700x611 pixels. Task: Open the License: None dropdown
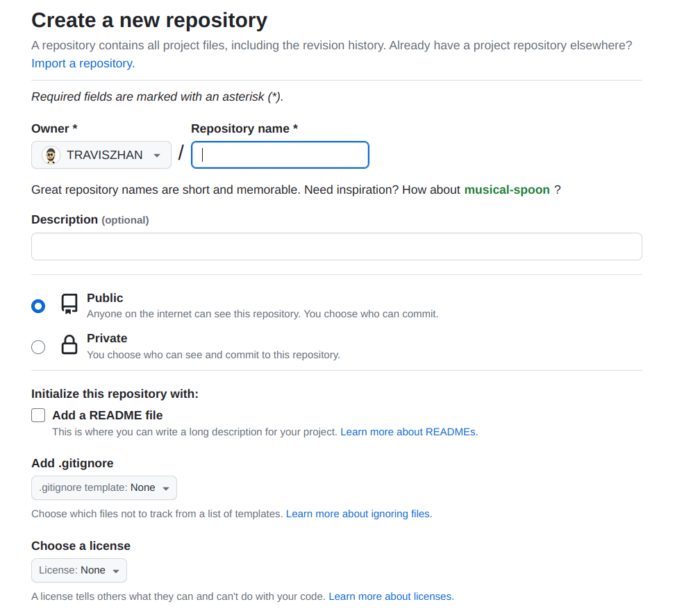tap(78, 571)
